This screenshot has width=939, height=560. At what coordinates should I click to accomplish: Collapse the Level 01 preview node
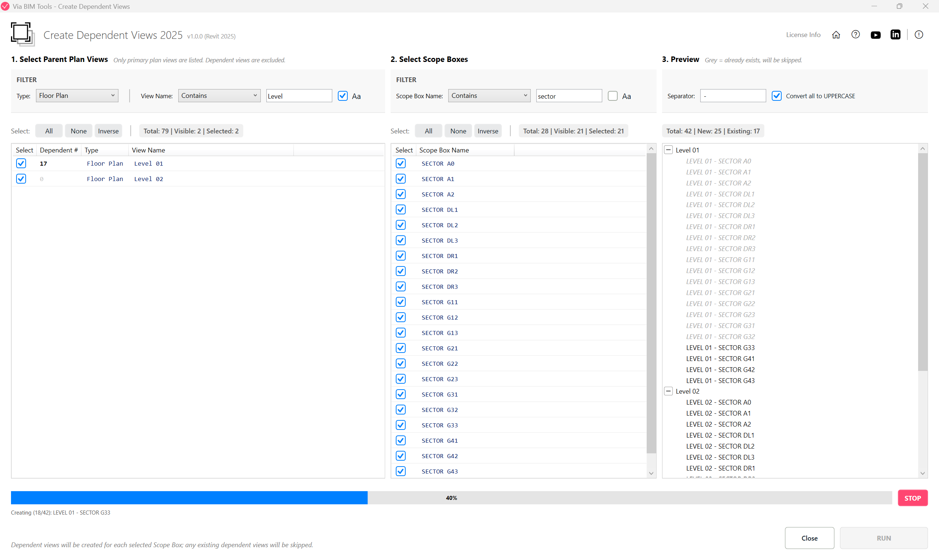(668, 150)
